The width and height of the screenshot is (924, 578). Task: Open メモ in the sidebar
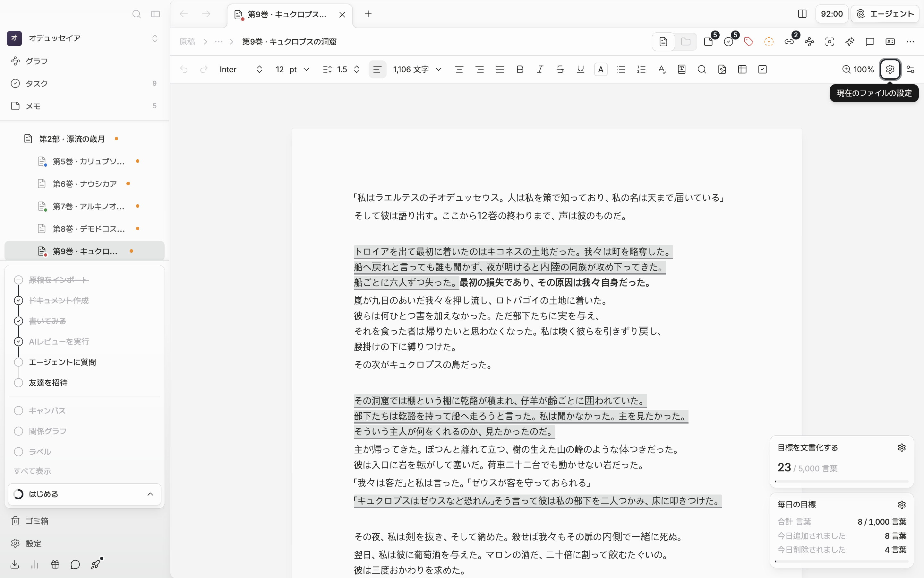84,106
